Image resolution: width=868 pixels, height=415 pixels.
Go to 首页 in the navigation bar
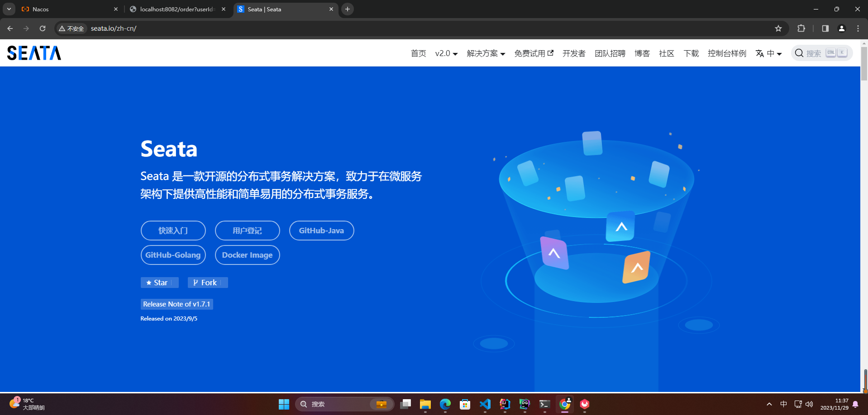pos(418,53)
